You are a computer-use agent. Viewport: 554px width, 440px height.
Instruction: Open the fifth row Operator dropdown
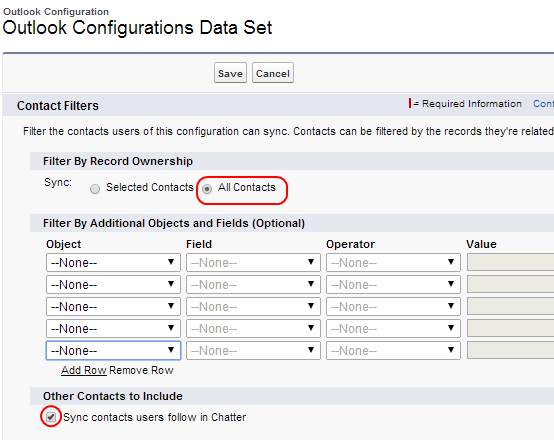click(393, 350)
